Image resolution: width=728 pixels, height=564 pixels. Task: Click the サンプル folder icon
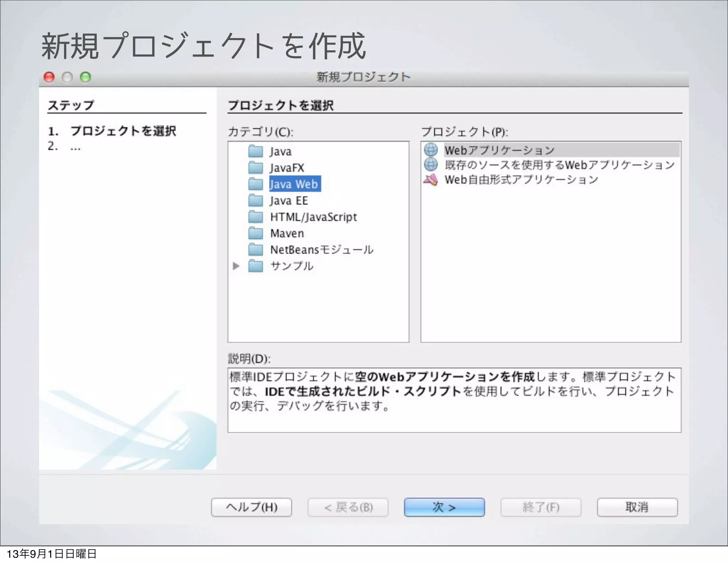256,266
